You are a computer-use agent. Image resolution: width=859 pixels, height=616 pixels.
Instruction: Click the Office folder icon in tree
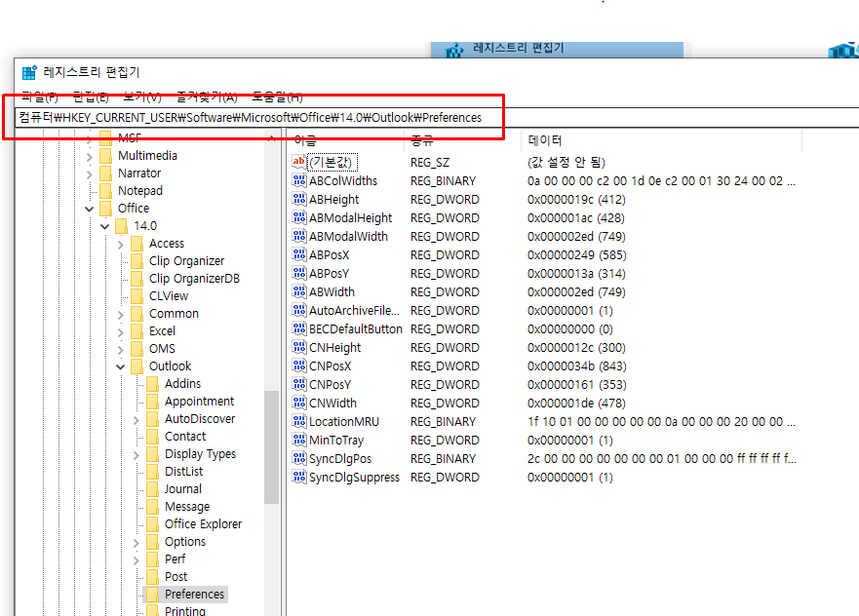pos(106,208)
